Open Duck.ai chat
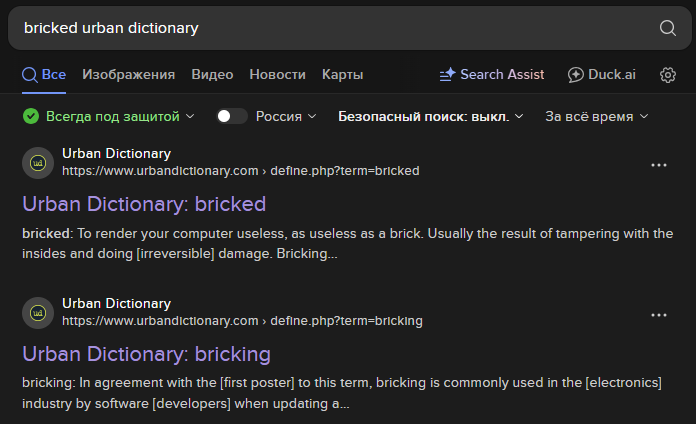Screen dimensions: 696x424 pyautogui.click(x=608, y=75)
